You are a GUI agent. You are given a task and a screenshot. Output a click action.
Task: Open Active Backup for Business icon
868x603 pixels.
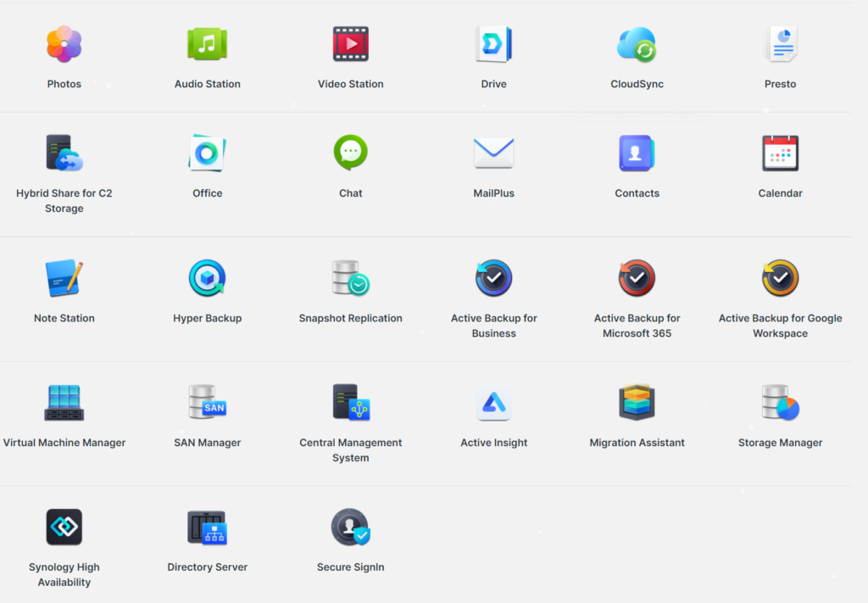(x=494, y=278)
